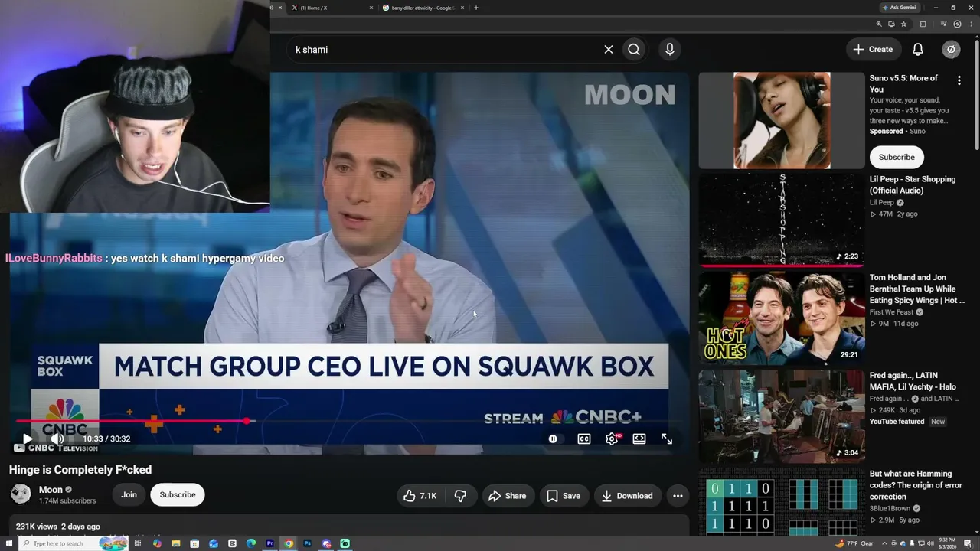The width and height of the screenshot is (980, 551).
Task: Open 'Lil Peep - Star Shopping' title link
Action: click(913, 184)
